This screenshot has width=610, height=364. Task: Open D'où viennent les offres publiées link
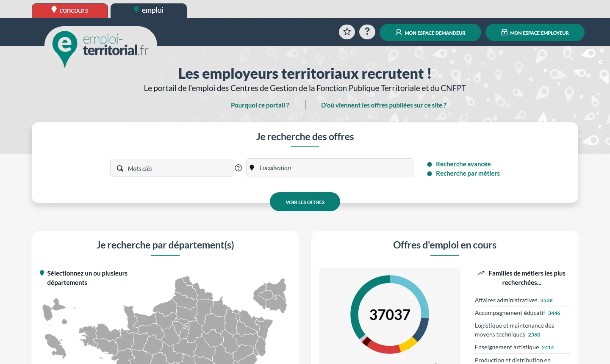point(384,105)
